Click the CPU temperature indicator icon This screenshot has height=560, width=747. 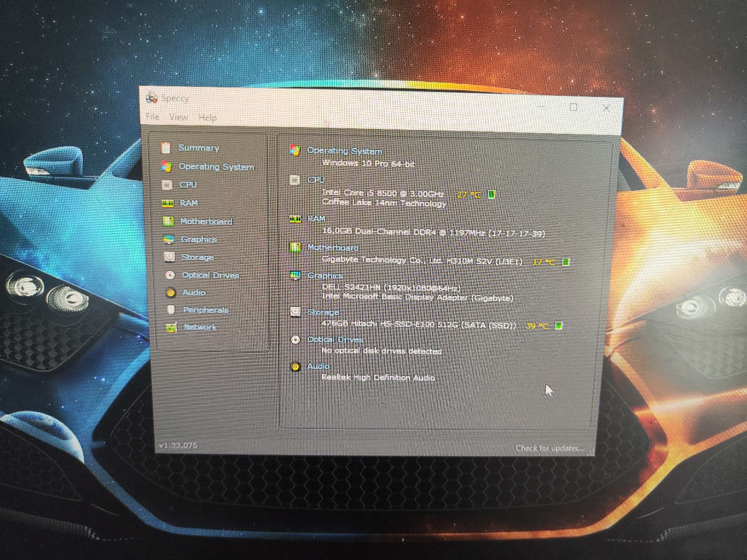tap(492, 195)
